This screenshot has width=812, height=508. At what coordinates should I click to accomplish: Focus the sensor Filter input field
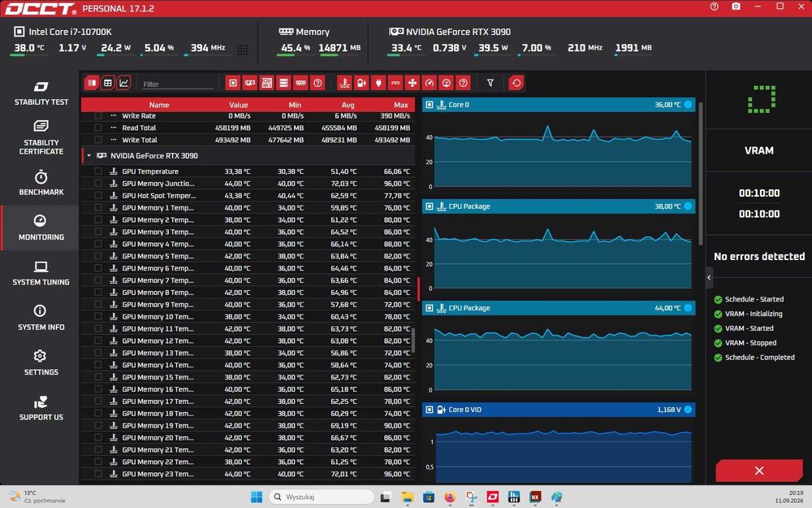click(178, 84)
